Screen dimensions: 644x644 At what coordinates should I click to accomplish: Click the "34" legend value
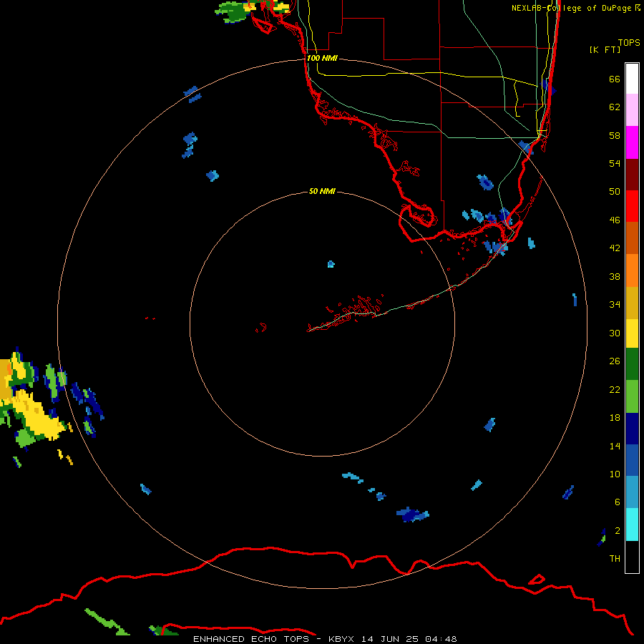615,305
